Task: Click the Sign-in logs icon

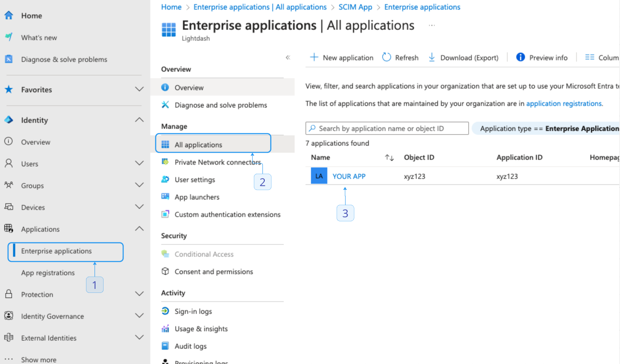Action: point(165,311)
